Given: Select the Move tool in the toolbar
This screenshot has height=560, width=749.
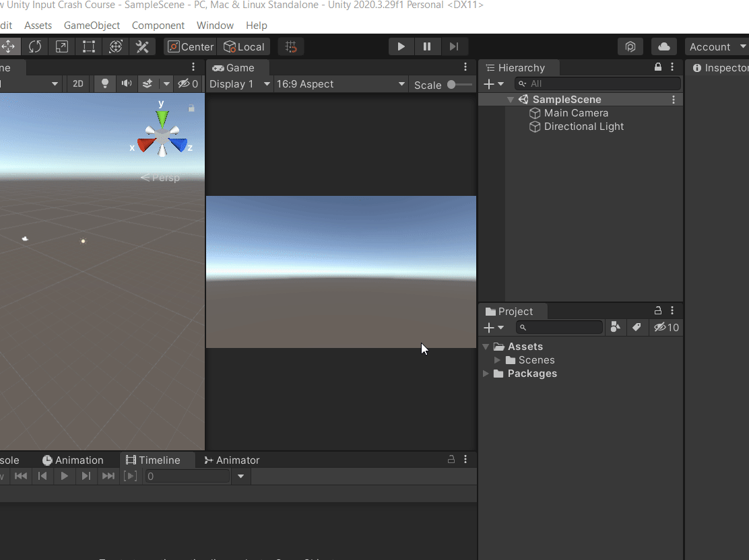Looking at the screenshot, I should (x=9, y=46).
